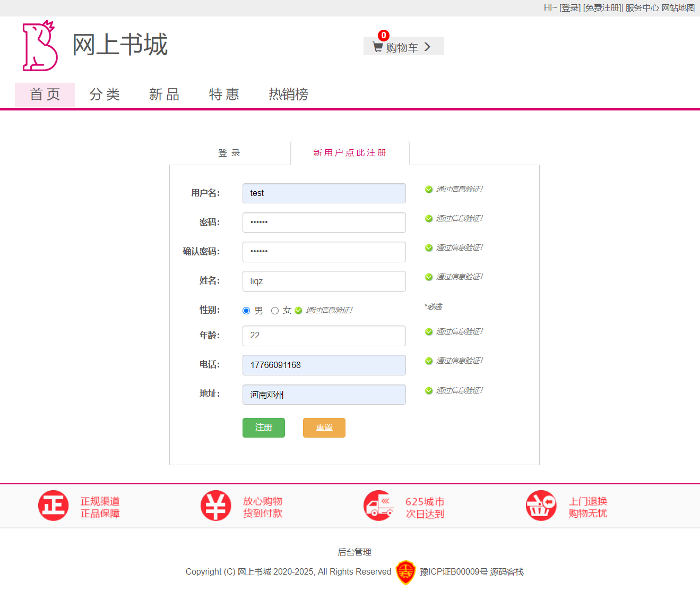The height and width of the screenshot is (590, 700).
Task: Click the 正规渠道 正品保障 text
Action: [100, 507]
